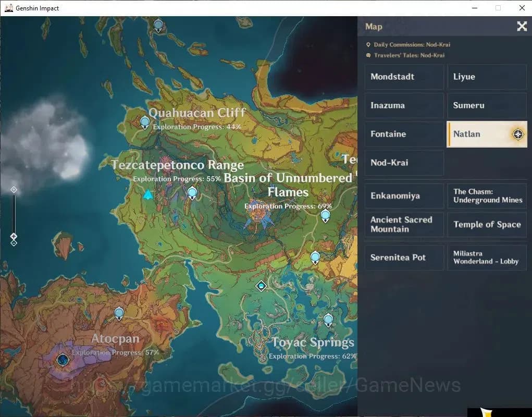Viewport: 532px width, 417px height.
Task: Select the waypoint right of the 69% progress text
Action: pyautogui.click(x=325, y=216)
